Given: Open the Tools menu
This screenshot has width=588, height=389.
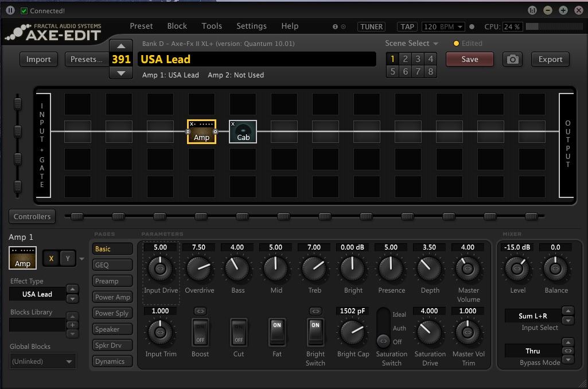Looking at the screenshot, I should [212, 26].
